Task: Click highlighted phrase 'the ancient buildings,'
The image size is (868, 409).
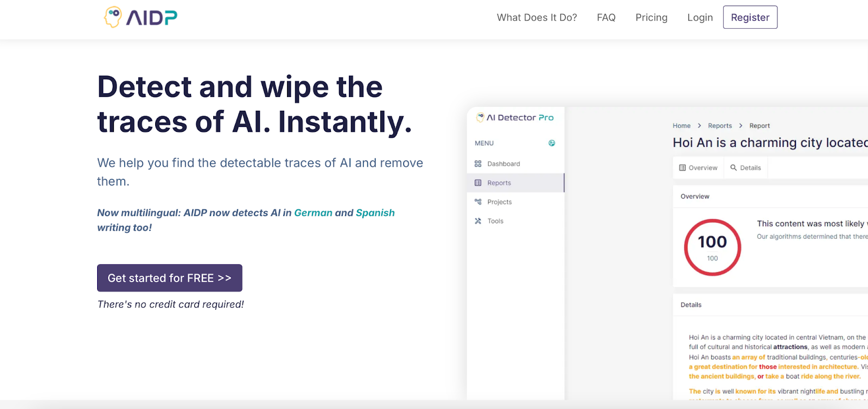Action: tap(722, 376)
